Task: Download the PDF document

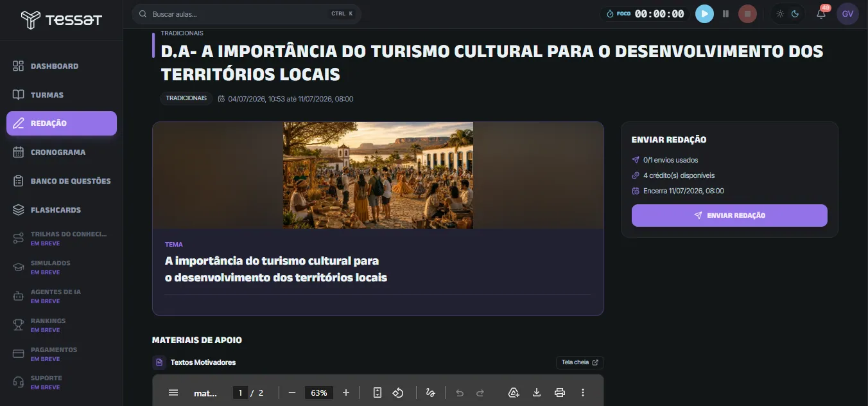Action: pyautogui.click(x=537, y=393)
